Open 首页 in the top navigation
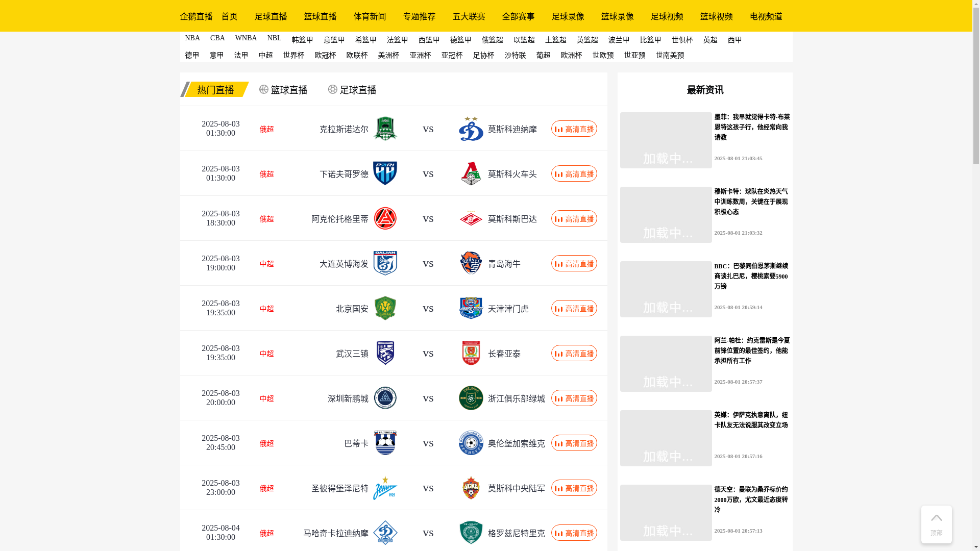 (x=229, y=16)
